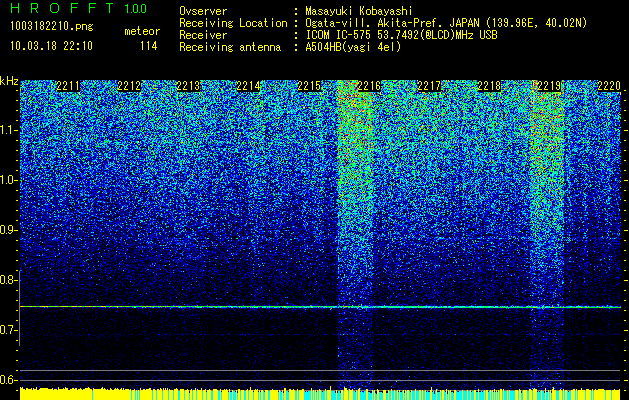Click the Receiving Location label

pos(233,23)
